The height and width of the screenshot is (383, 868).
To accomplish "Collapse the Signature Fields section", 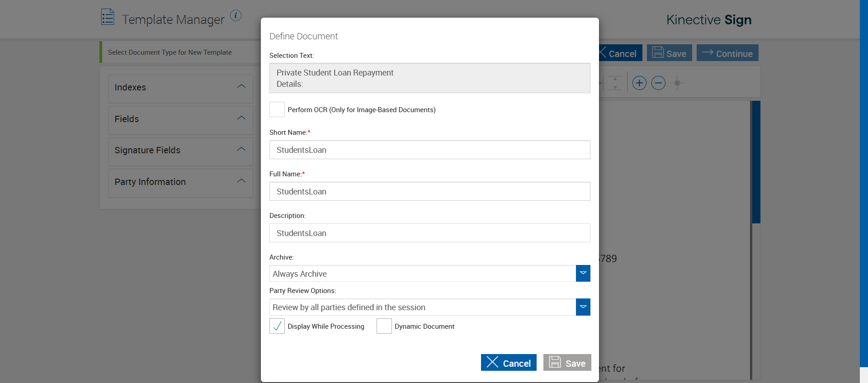I will coord(241,149).
